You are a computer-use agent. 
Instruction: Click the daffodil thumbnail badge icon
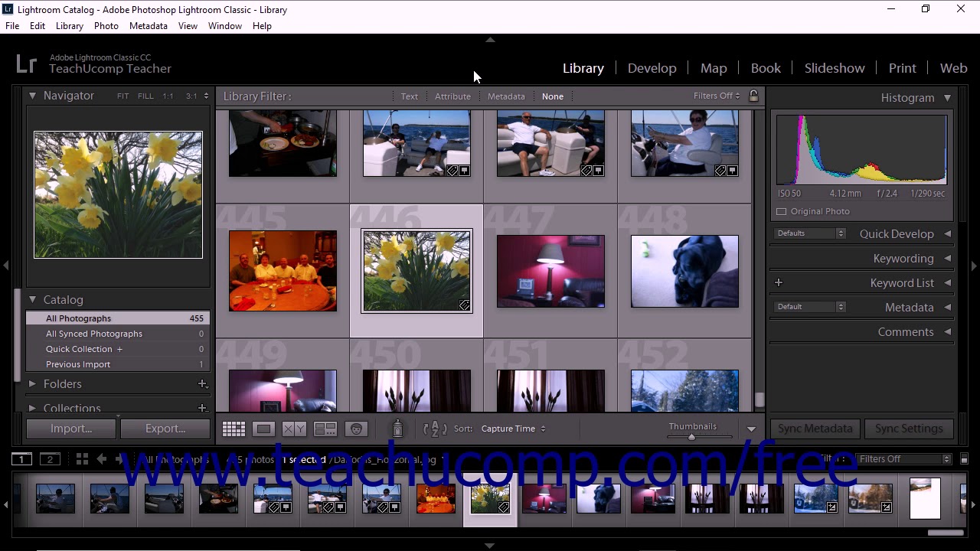[464, 305]
